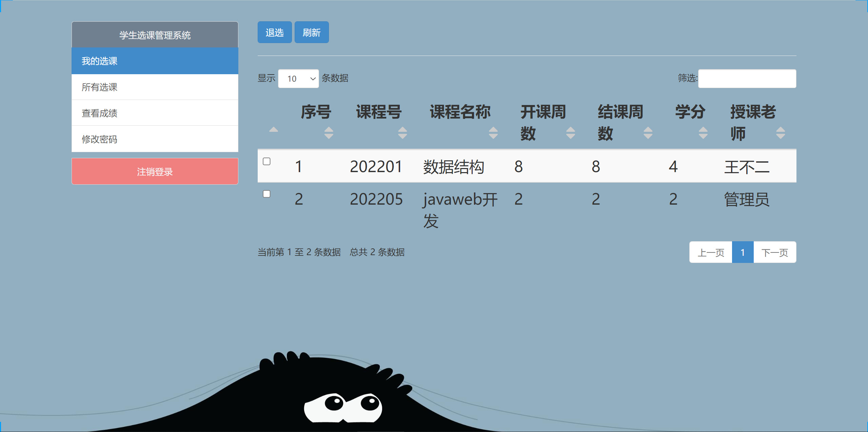Viewport: 868px width, 432px height.
Task: Click the 退选 button
Action: [x=275, y=32]
